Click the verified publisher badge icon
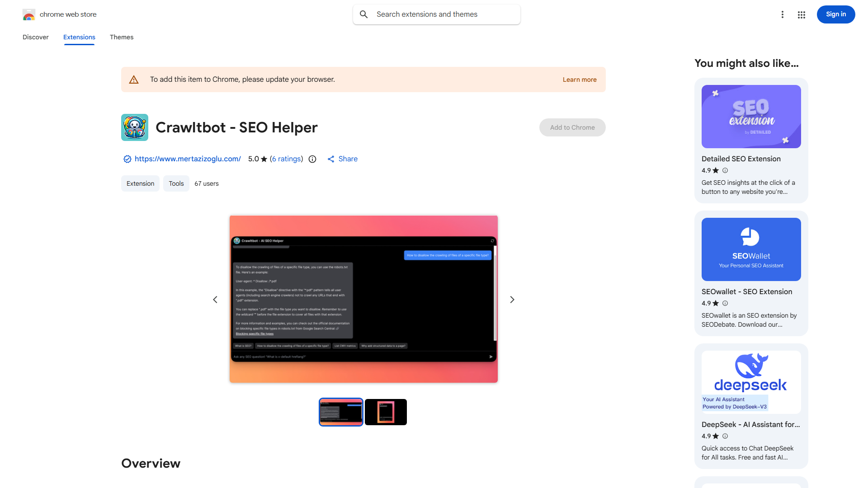868x488 pixels. point(127,159)
